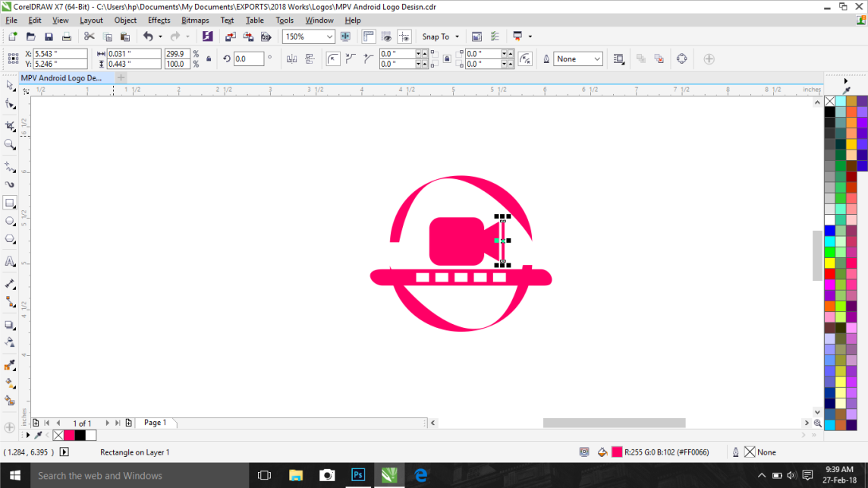Go to next page arrow
Image resolution: width=868 pixels, height=488 pixels.
[x=107, y=423]
